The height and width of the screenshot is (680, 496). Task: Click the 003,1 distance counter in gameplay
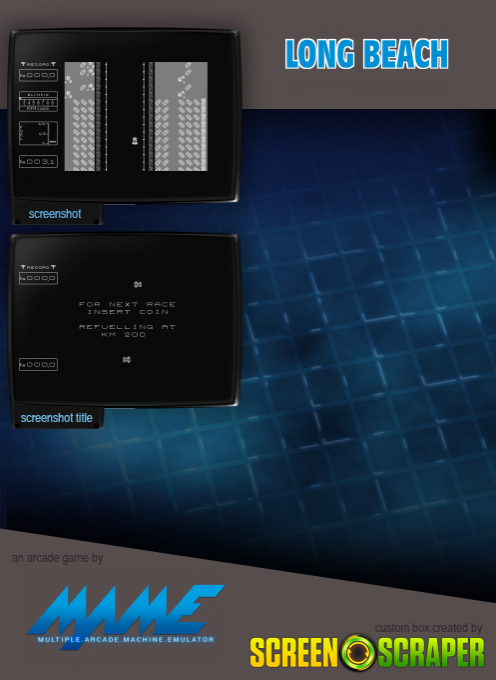(x=38, y=162)
